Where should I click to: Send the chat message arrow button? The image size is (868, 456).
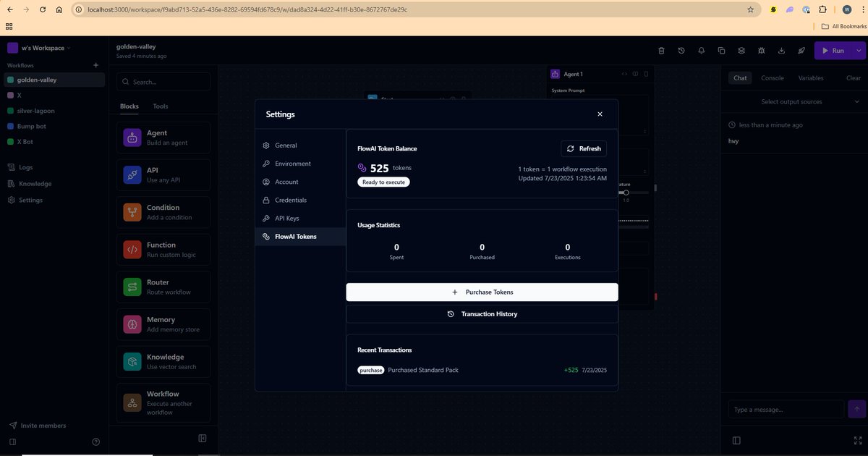[x=856, y=409]
